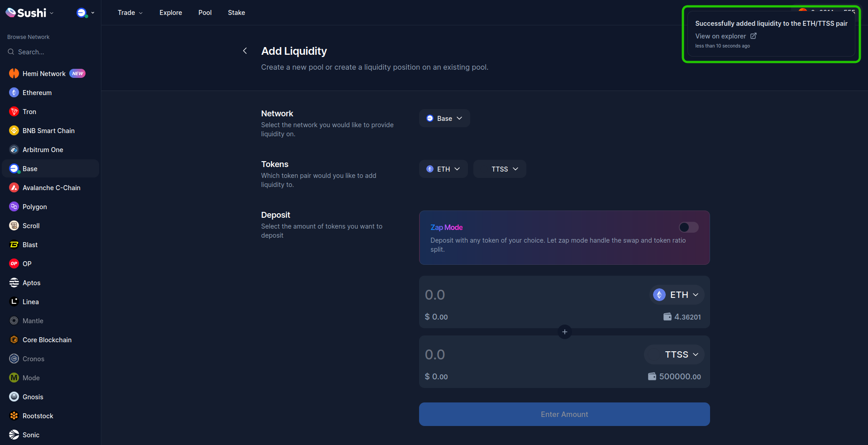Pick Avalanche C-Chain icon

(14, 187)
